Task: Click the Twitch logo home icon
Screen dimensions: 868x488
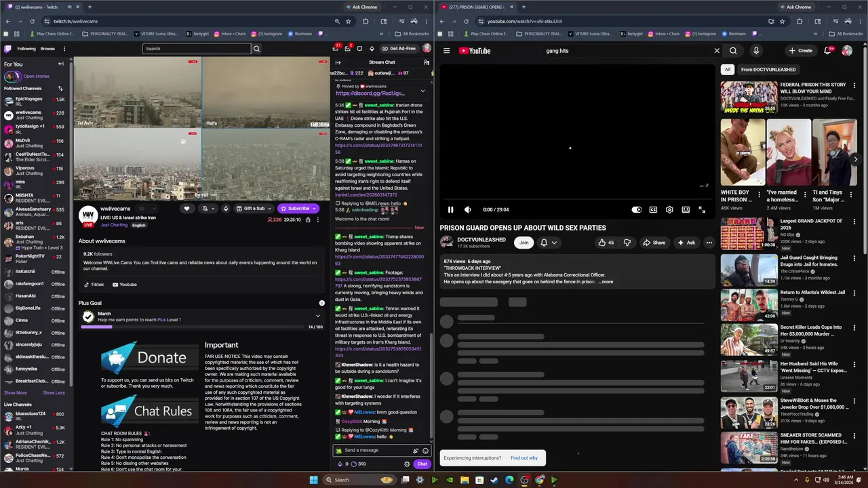Action: click(8, 49)
